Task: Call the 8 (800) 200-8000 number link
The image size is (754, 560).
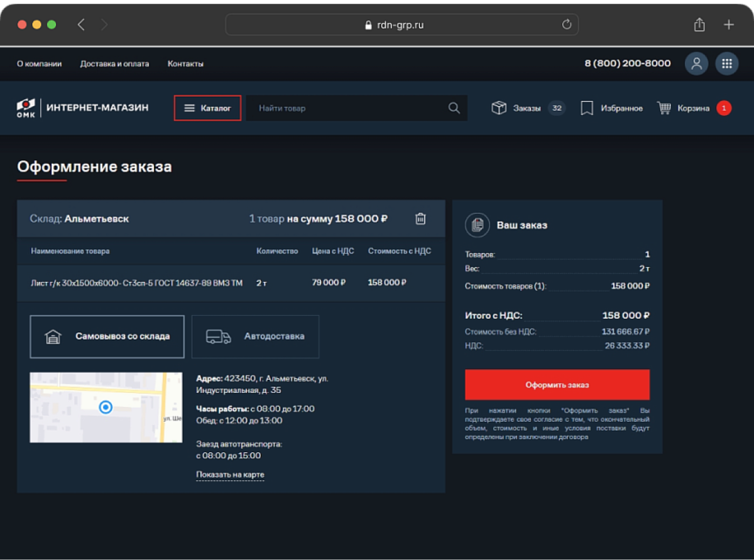Action: tap(628, 63)
